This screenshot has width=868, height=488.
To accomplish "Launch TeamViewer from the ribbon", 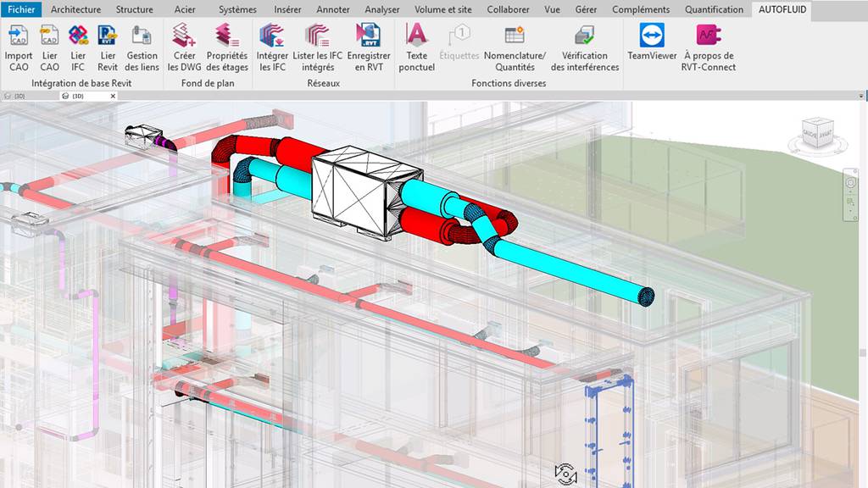I will point(652,36).
